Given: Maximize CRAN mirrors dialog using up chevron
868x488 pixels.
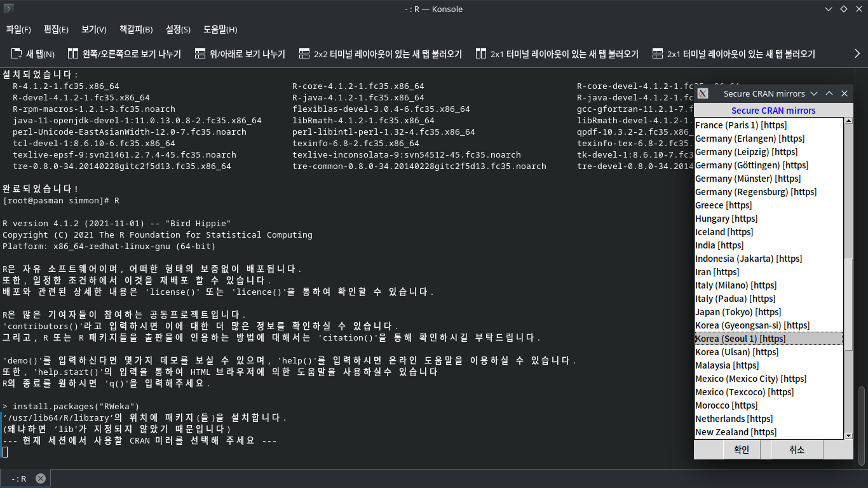Looking at the screenshot, I should pos(829,93).
